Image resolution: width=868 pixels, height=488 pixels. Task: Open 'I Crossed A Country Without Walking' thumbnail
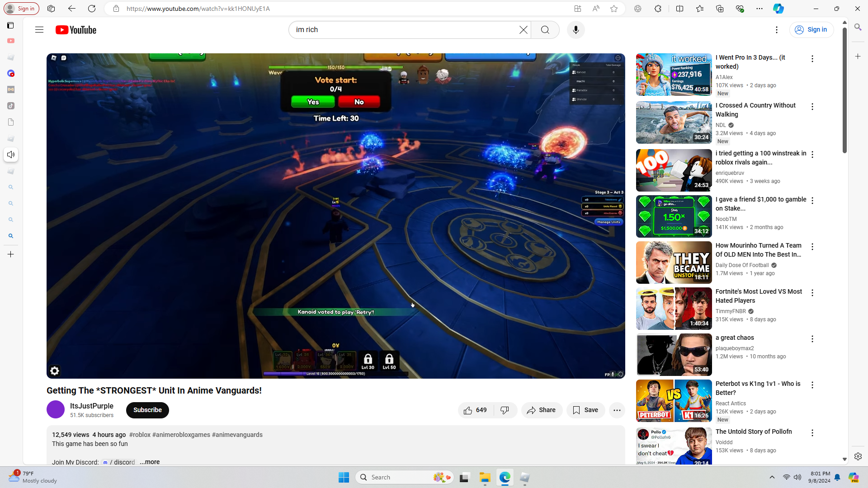click(674, 122)
